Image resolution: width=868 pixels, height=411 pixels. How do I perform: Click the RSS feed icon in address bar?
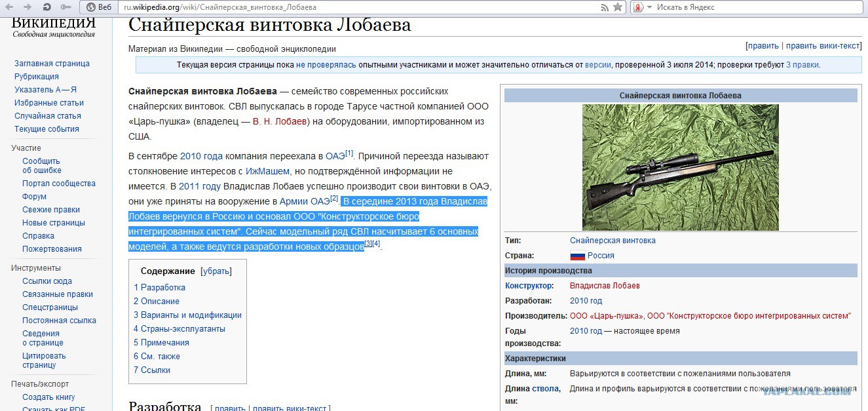[x=605, y=7]
